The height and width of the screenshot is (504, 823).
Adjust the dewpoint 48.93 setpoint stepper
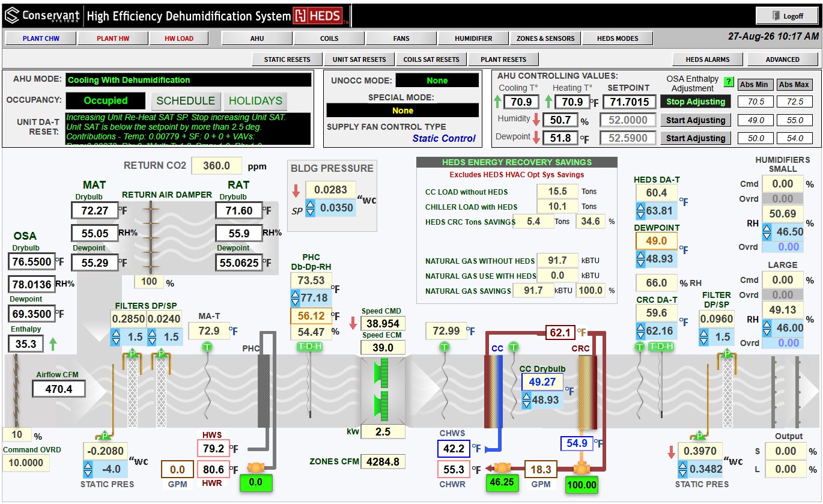click(x=641, y=259)
